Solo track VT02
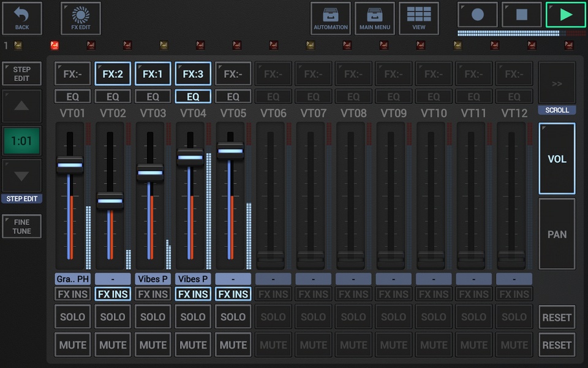588x368 pixels. click(113, 317)
